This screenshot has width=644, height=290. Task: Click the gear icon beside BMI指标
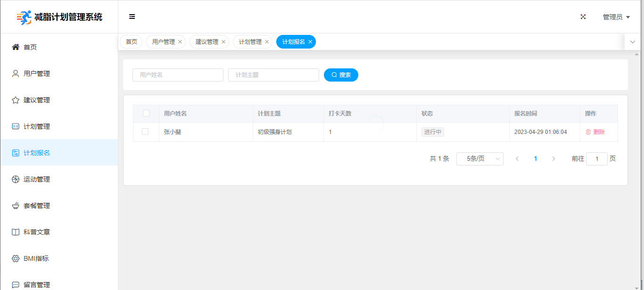coord(16,258)
